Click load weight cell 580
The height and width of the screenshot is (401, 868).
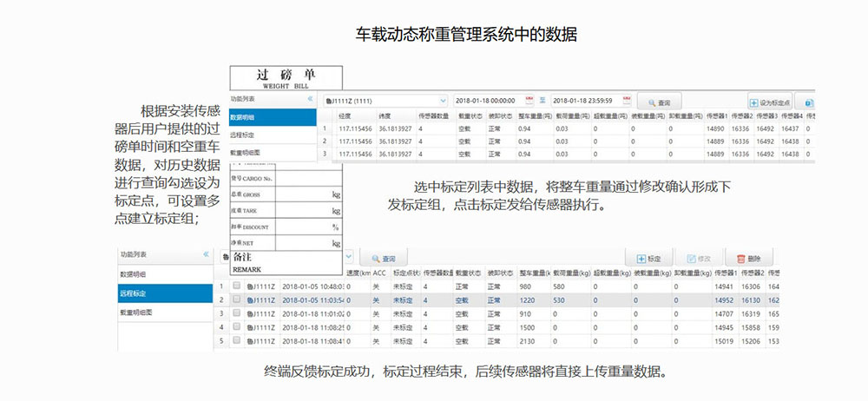[x=558, y=286]
